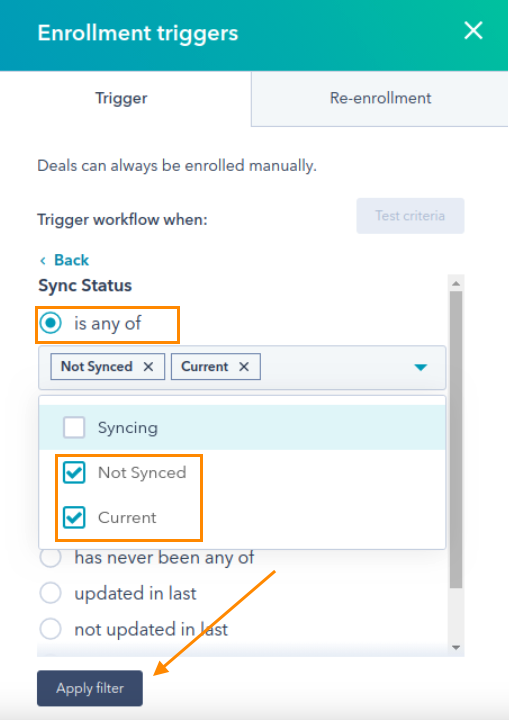Click the Test criteria button
The width and height of the screenshot is (509, 720).
tap(410, 216)
